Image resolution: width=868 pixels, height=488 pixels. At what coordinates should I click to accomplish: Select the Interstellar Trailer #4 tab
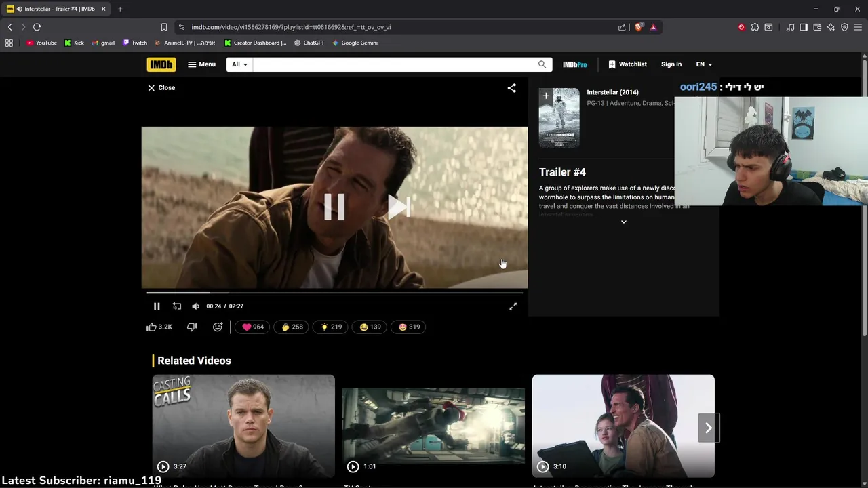[57, 9]
